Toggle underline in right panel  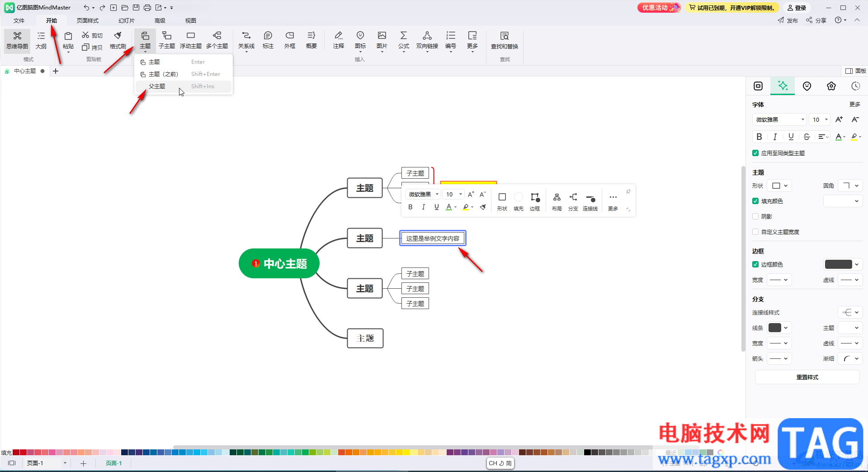791,137
